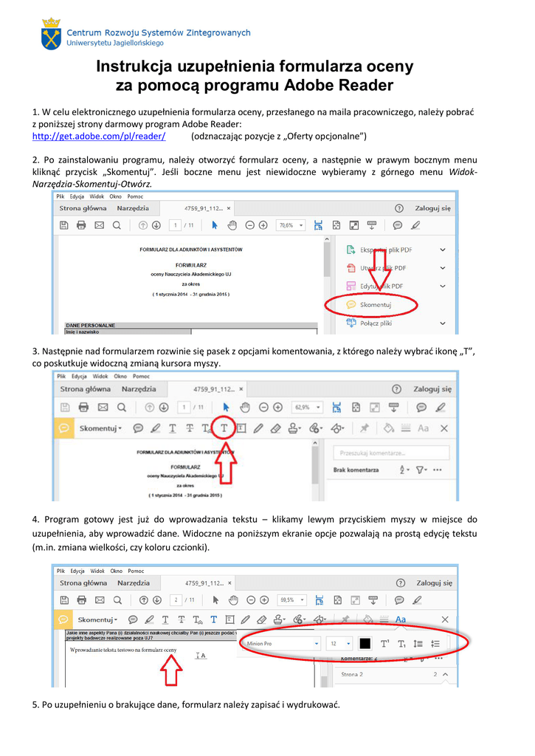535x756 pixels.
Task: Select the circled Add text comment T icon
Action: click(224, 428)
